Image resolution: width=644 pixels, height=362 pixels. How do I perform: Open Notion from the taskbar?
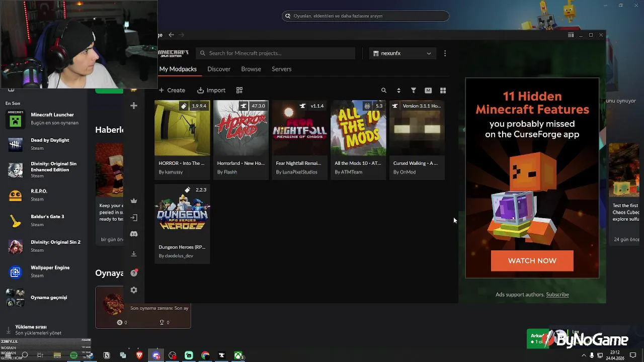pyautogui.click(x=107, y=355)
